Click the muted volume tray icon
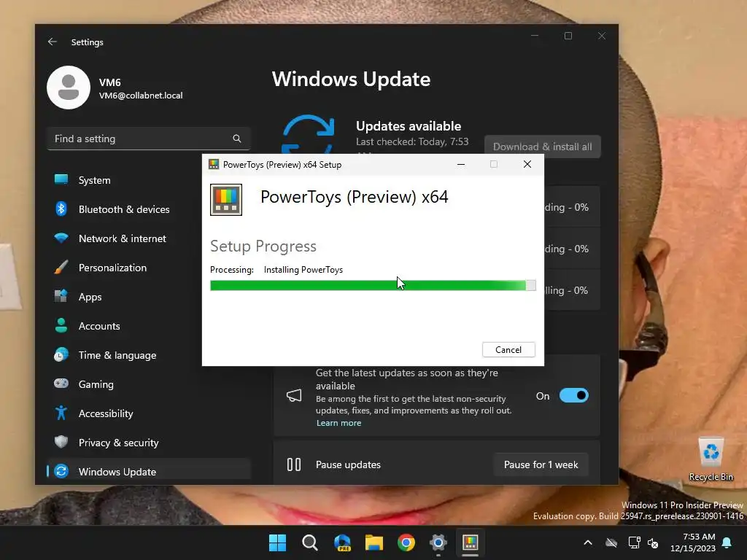The height and width of the screenshot is (560, 747). pos(653,542)
